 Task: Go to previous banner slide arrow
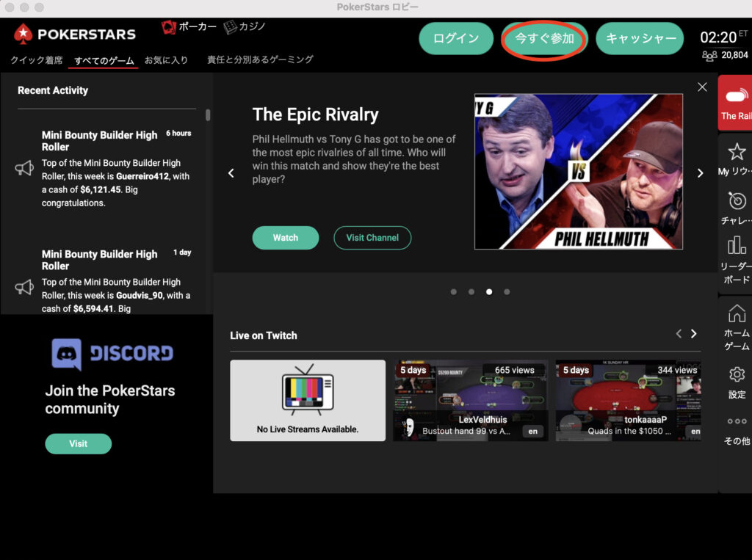pos(231,173)
